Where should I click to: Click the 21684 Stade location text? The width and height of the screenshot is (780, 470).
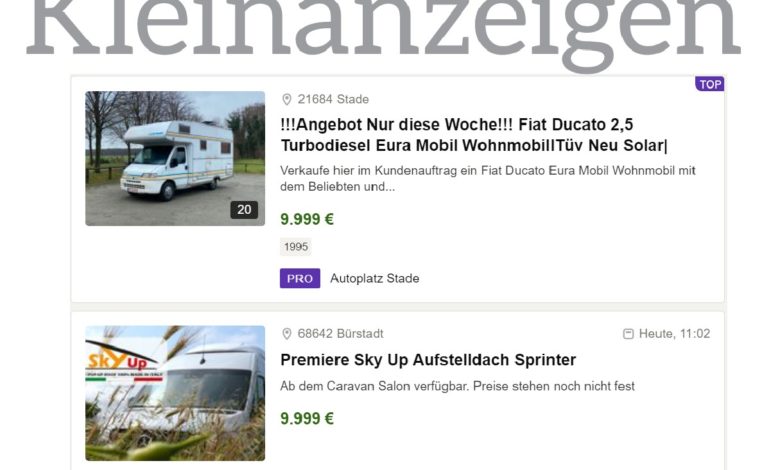pyautogui.click(x=333, y=99)
